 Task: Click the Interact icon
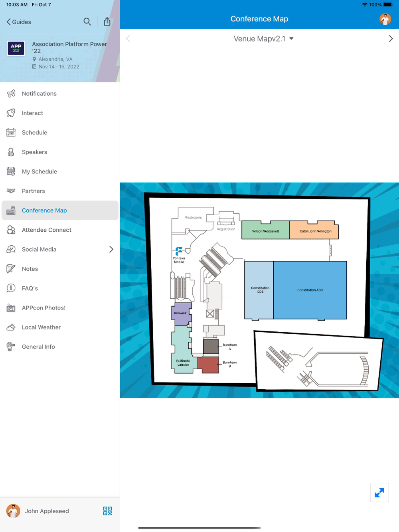(x=11, y=113)
